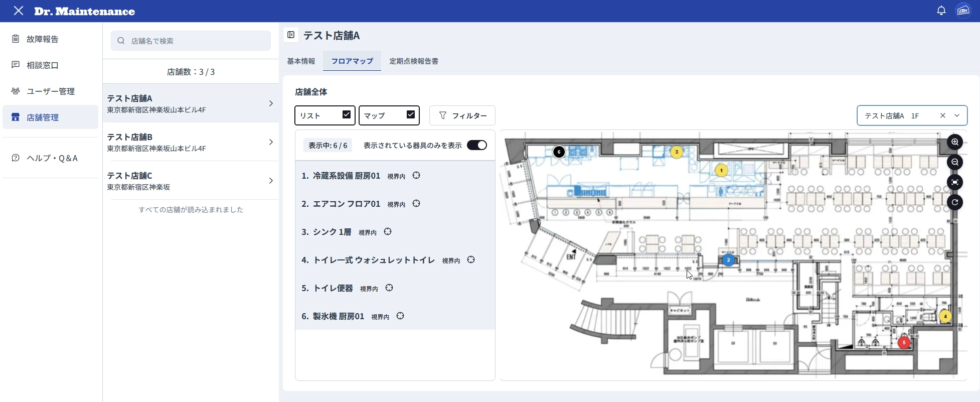Open ヘルプ・Q&A menu item
The image size is (980, 402).
click(50, 158)
